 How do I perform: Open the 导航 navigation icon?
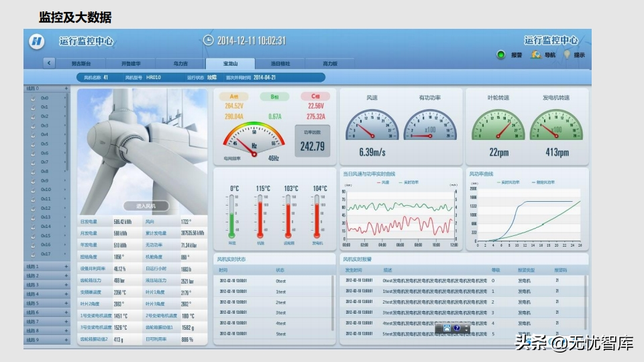pos(535,54)
